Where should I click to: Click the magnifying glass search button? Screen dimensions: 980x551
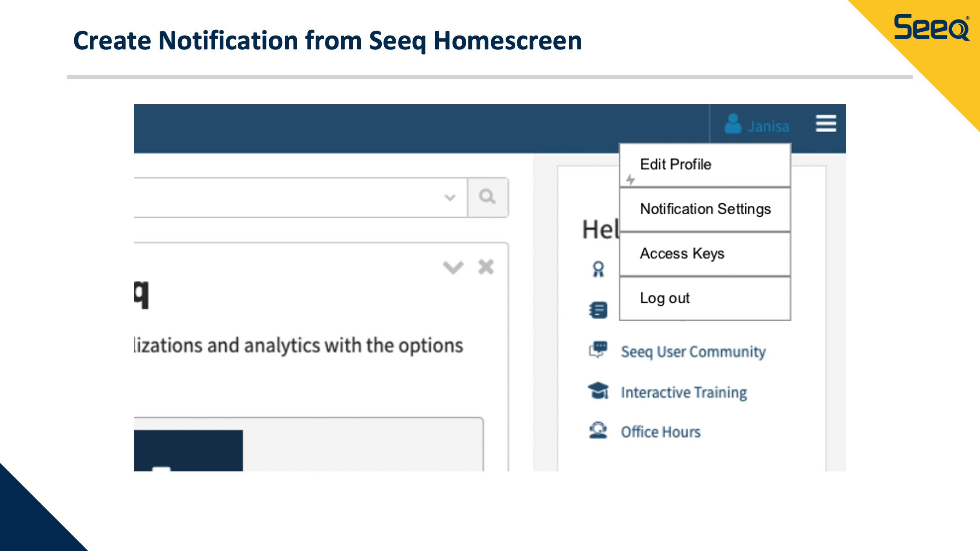[x=488, y=197]
